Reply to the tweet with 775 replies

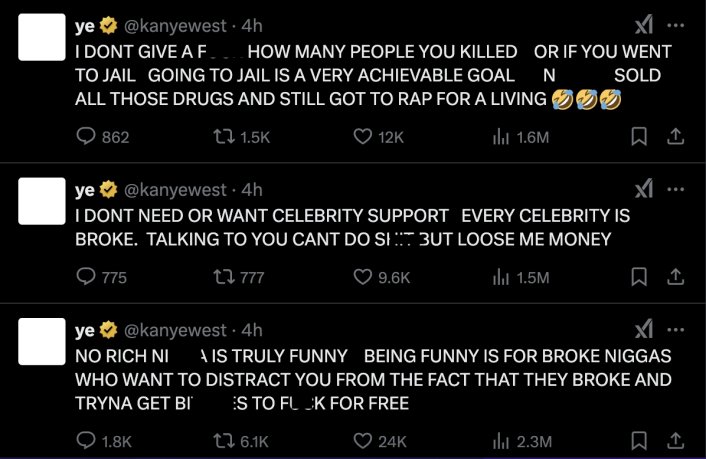coord(86,277)
